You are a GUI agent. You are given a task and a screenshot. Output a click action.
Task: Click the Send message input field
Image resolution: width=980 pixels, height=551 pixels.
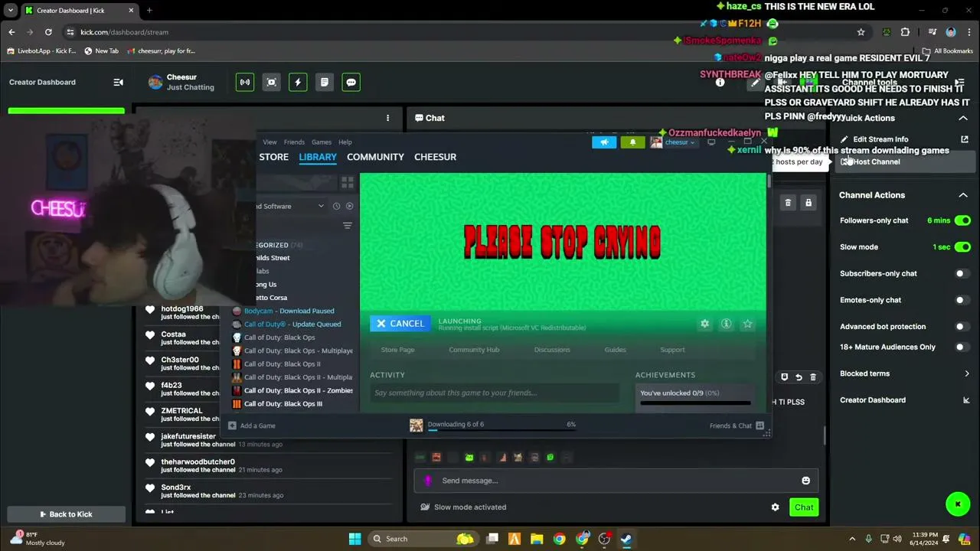click(616, 481)
